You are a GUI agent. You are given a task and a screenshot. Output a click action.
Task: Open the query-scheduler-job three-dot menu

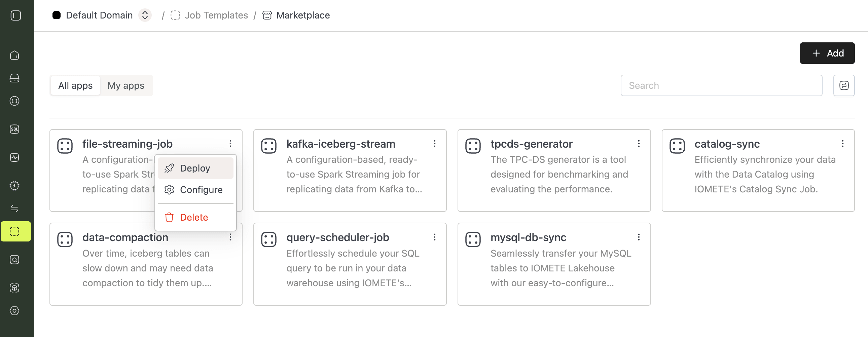pos(435,237)
